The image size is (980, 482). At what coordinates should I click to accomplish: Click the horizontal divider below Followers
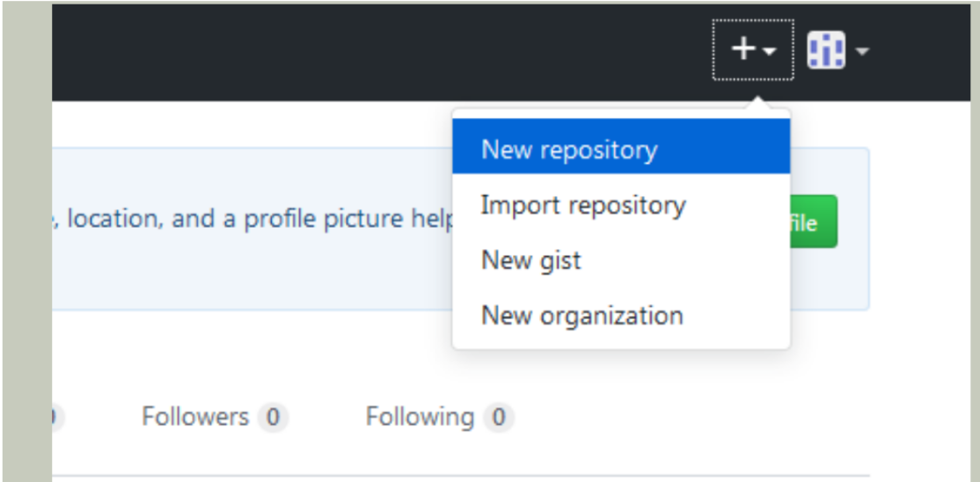440,476
